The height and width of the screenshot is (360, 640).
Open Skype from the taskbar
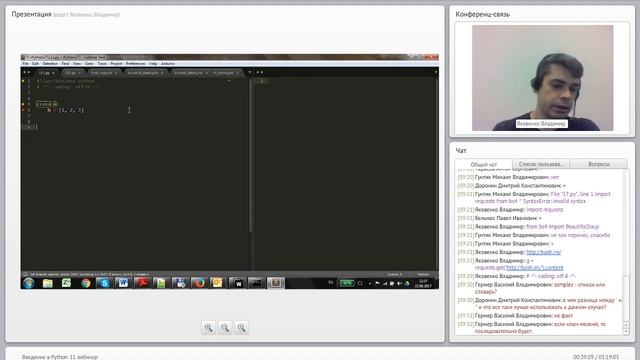pos(104,283)
